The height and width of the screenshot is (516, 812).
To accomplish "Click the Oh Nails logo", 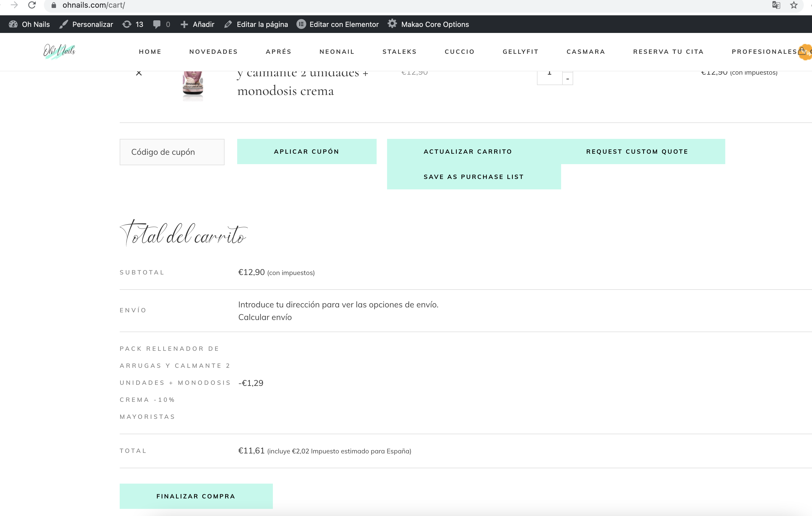I will 59,51.
